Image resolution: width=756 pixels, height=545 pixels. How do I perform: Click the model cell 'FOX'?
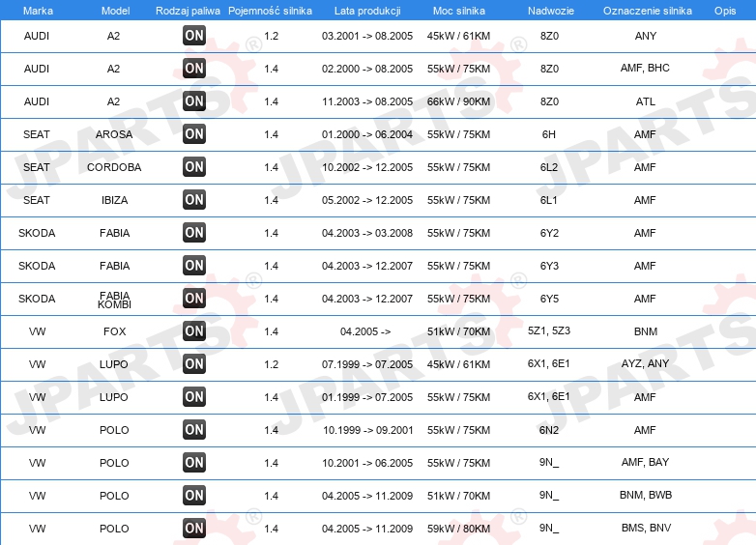(115, 331)
